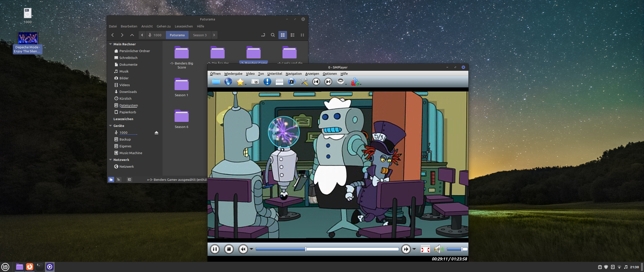This screenshot has height=272, width=644.
Task: Click the screenshot camera icon
Action: [x=255, y=82]
